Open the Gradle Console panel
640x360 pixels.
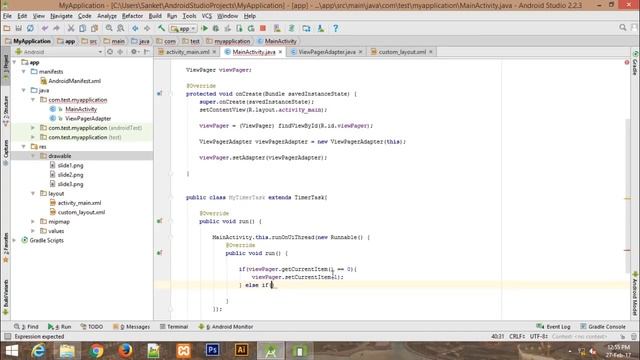pyautogui.click(x=603, y=327)
